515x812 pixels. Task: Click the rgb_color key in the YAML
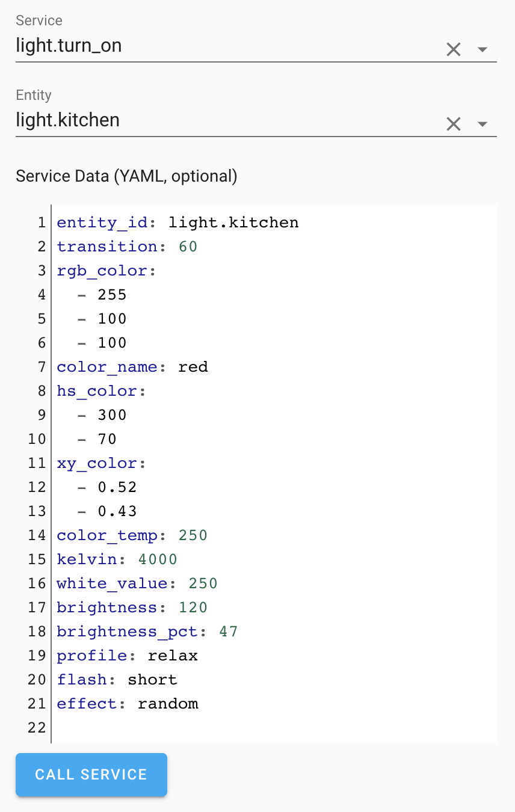point(105,270)
